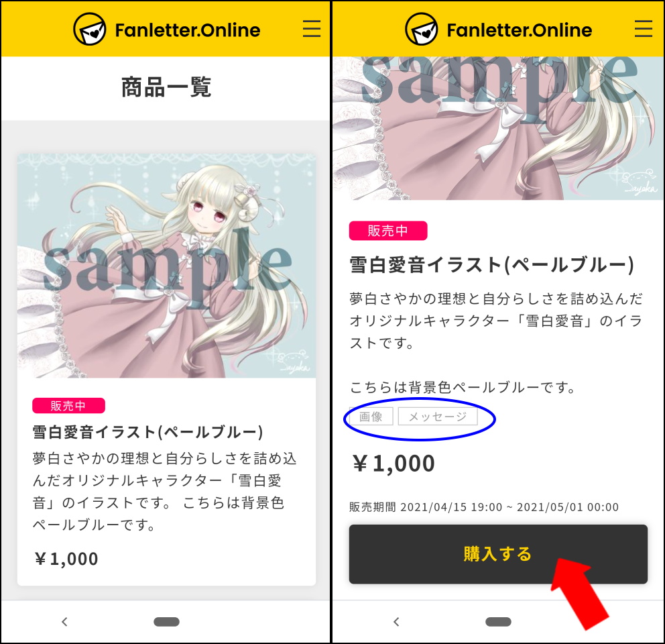Click the 購入する purchase button
Viewport: 665px width, 644px height.
click(x=498, y=554)
